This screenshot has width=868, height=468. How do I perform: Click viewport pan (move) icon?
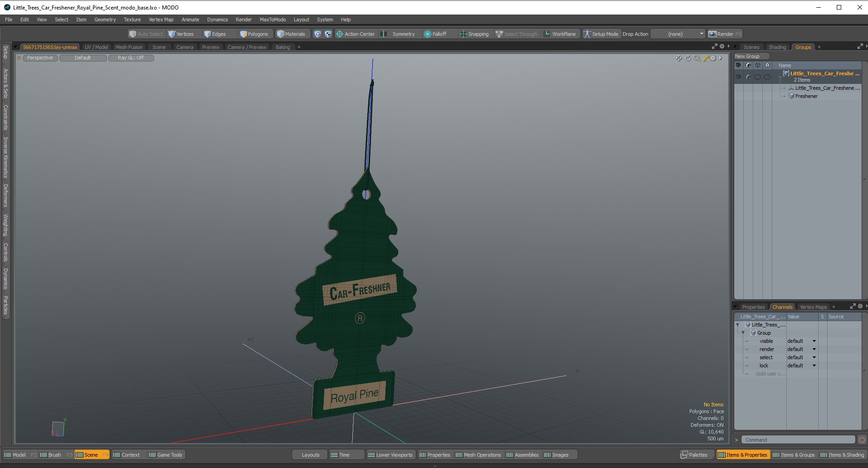[x=678, y=58]
